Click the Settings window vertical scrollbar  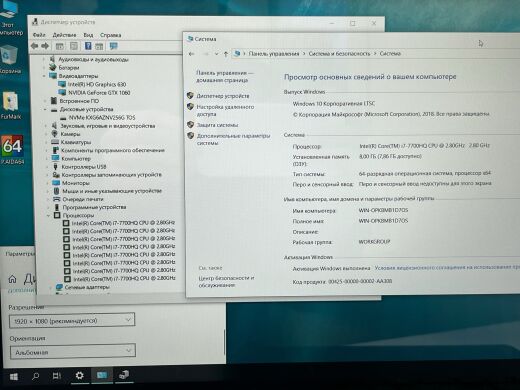coord(225,343)
